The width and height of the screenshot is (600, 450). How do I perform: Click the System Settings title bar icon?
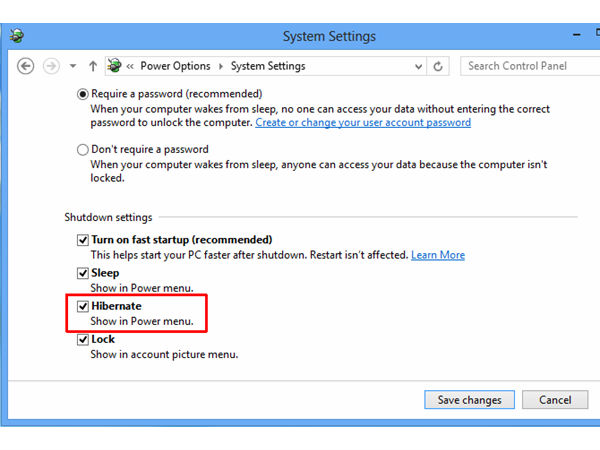17,36
